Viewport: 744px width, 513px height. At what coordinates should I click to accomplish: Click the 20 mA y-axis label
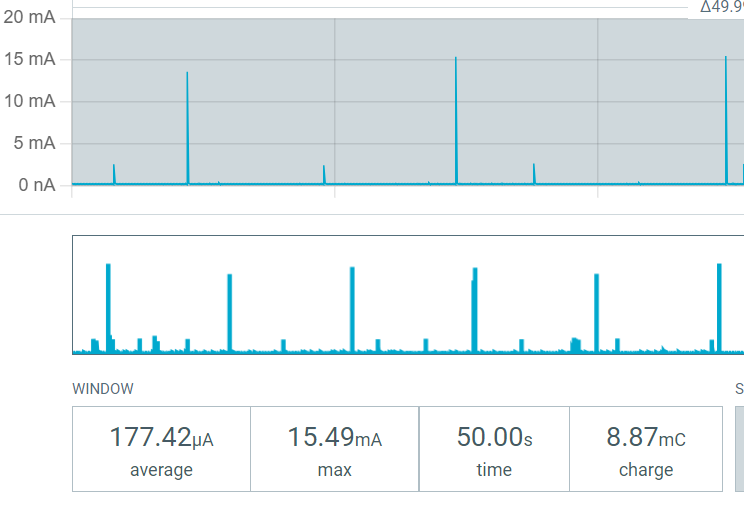coord(29,17)
